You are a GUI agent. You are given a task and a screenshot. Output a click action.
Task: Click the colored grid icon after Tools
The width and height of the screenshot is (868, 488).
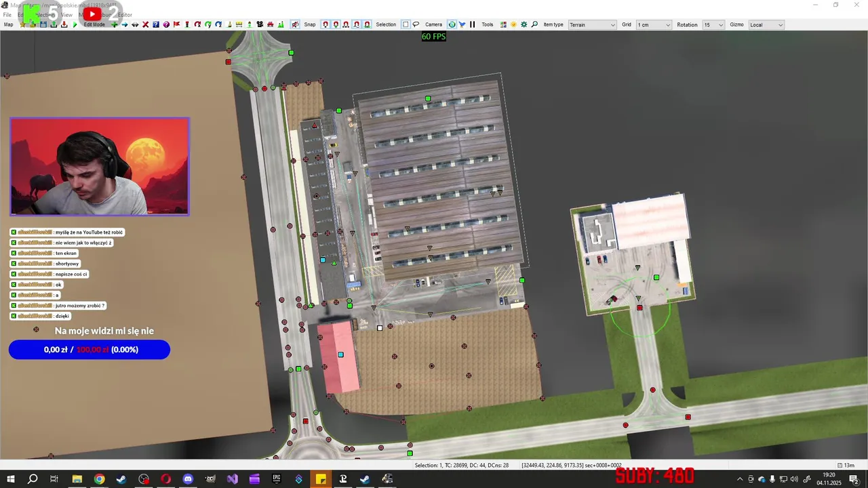(x=503, y=24)
